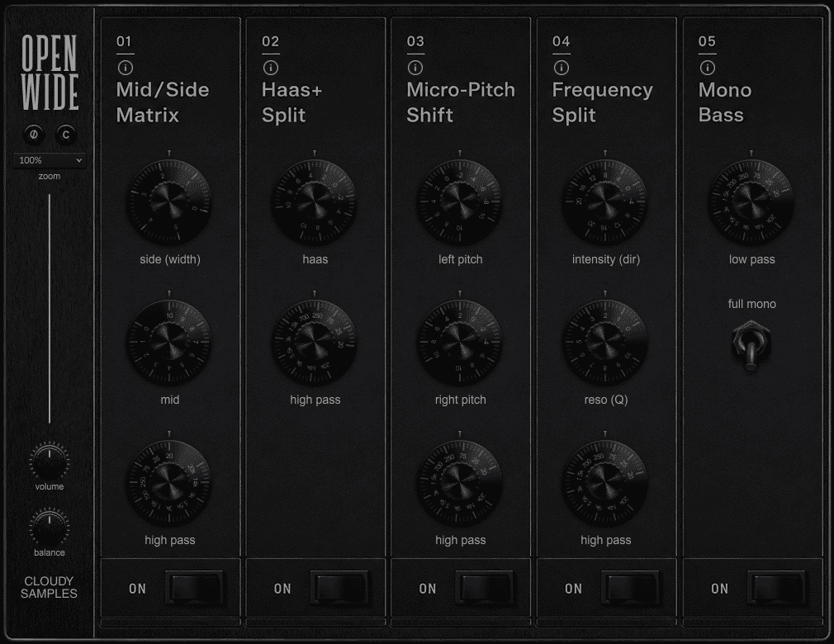Toggle Haas+ Split ON switch
The width and height of the screenshot is (834, 644).
[x=340, y=588]
